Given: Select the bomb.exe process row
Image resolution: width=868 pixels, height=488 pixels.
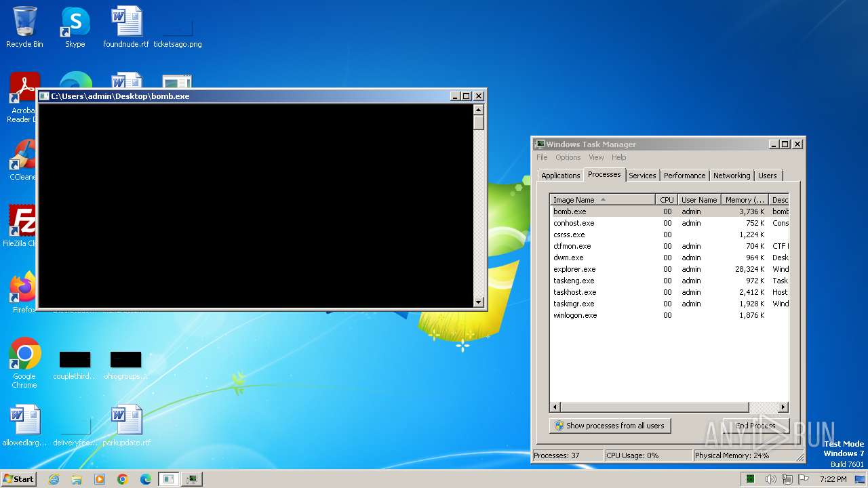Looking at the screenshot, I should click(669, 211).
